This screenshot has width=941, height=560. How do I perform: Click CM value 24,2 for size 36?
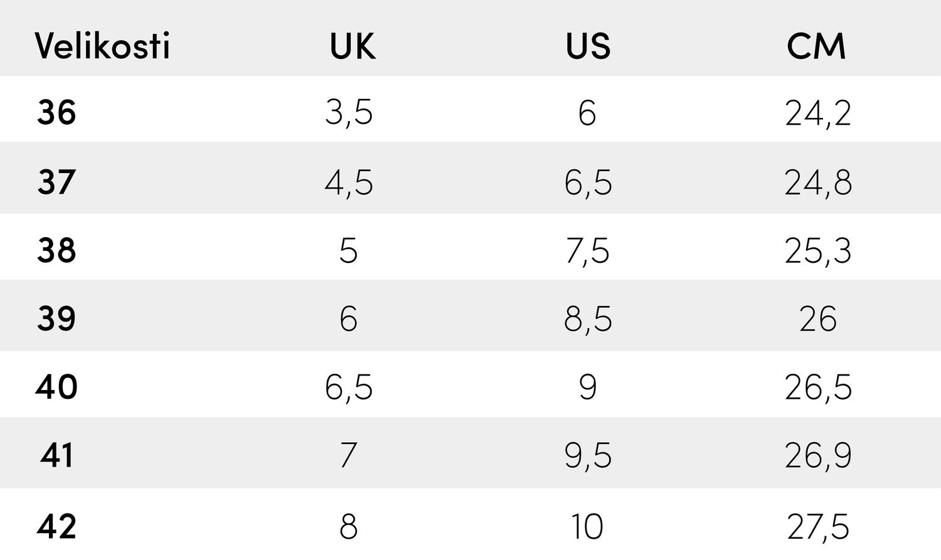point(818,113)
